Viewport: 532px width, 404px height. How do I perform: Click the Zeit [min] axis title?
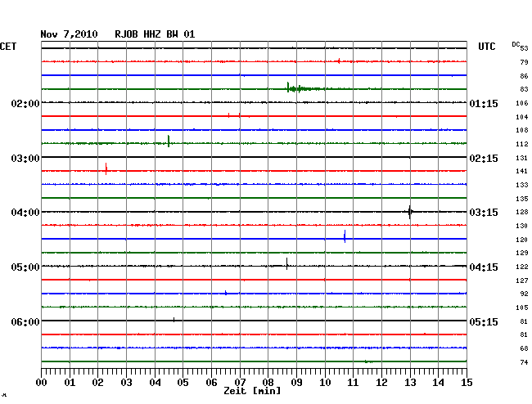(252, 391)
